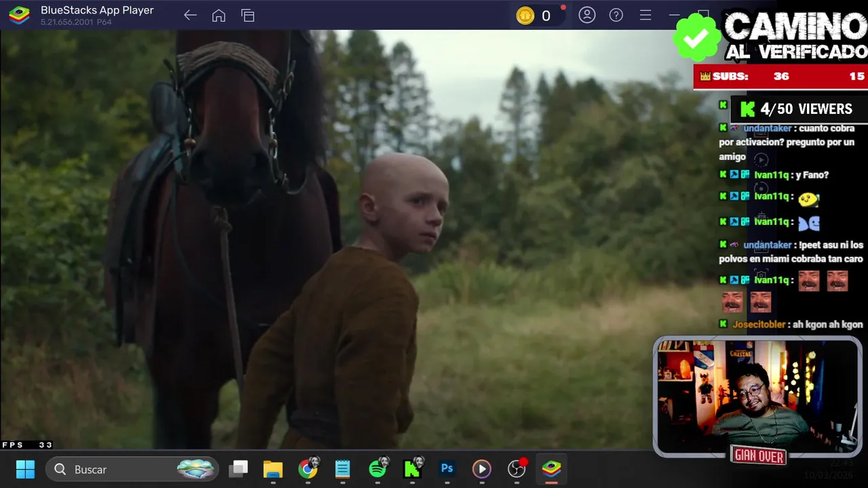Open Photoshop from the taskbar

(x=447, y=468)
